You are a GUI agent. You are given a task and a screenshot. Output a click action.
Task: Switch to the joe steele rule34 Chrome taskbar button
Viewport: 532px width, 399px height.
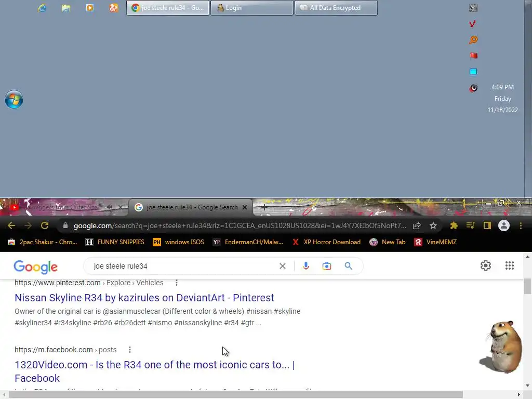(168, 8)
